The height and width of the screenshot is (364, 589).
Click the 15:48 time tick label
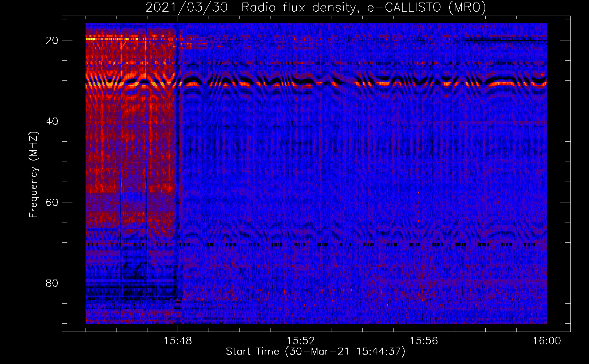click(178, 341)
